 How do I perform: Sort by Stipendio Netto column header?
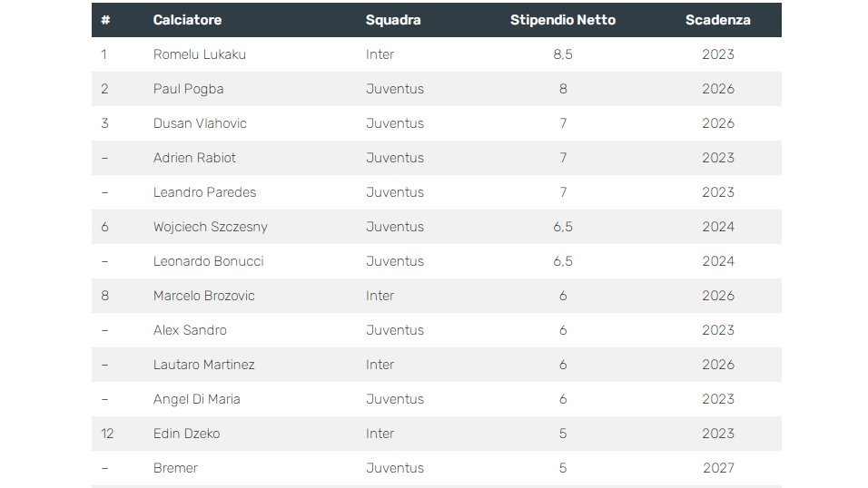coord(563,20)
